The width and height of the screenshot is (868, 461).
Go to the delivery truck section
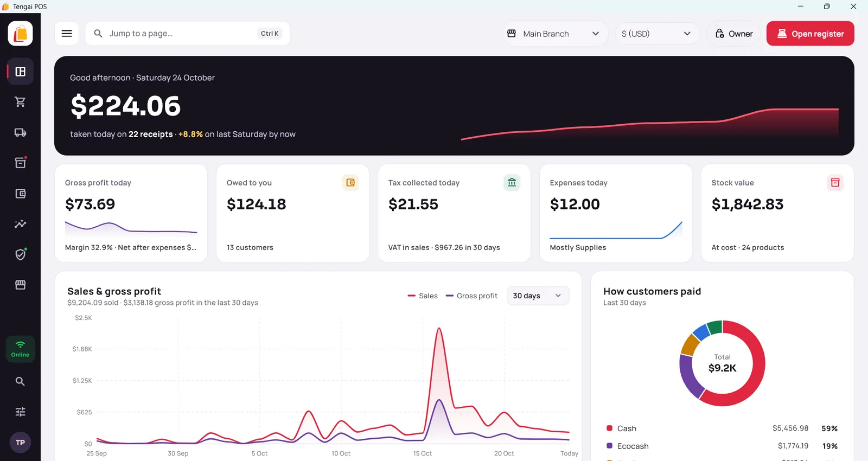pos(20,132)
